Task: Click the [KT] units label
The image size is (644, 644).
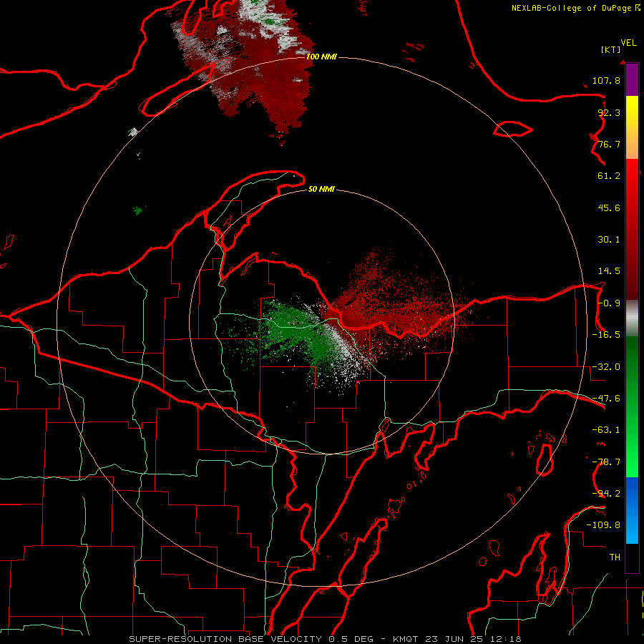Action: click(x=610, y=49)
